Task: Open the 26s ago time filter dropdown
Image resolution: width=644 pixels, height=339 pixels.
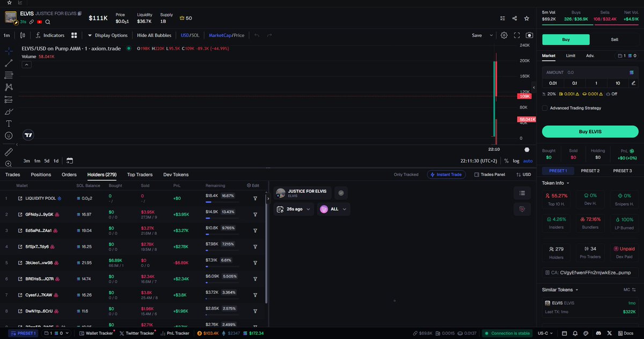Action: (294, 209)
